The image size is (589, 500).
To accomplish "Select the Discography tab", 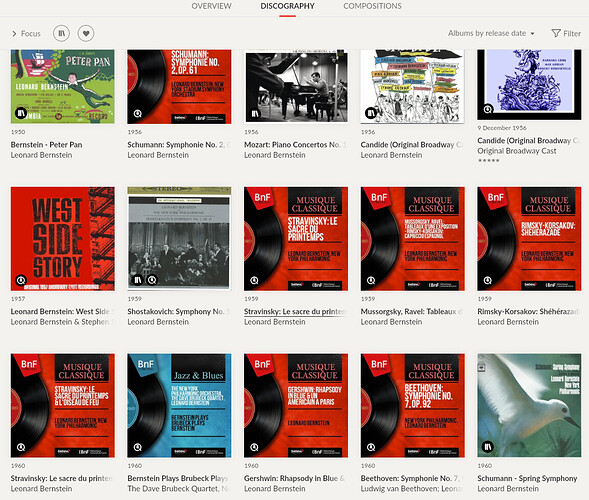I will (287, 6).
